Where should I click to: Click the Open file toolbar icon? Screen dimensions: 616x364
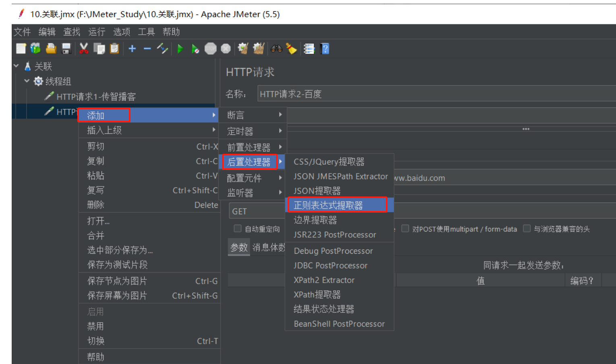pyautogui.click(x=51, y=49)
